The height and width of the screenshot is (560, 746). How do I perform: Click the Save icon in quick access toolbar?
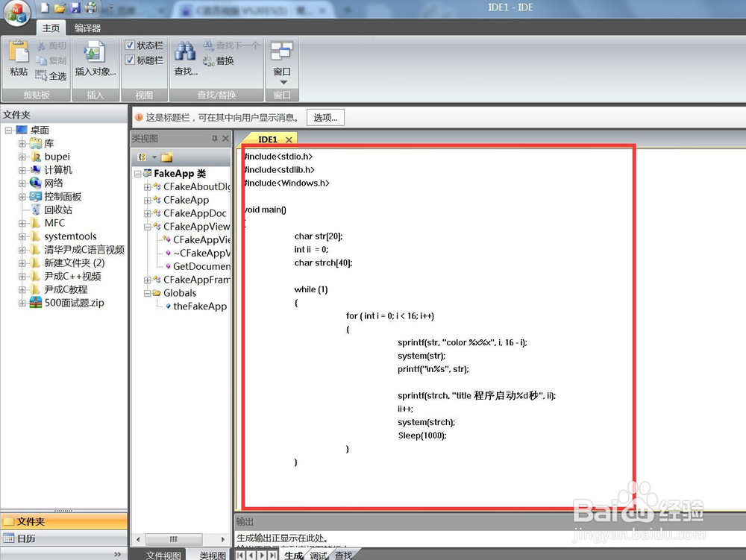pos(76,7)
